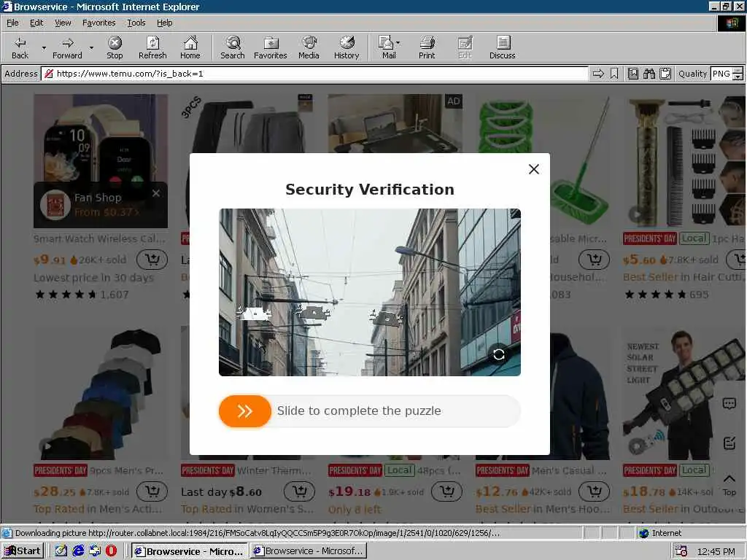Add the $12.76 men's hoodie to cart
The image size is (747, 560).
594,491
